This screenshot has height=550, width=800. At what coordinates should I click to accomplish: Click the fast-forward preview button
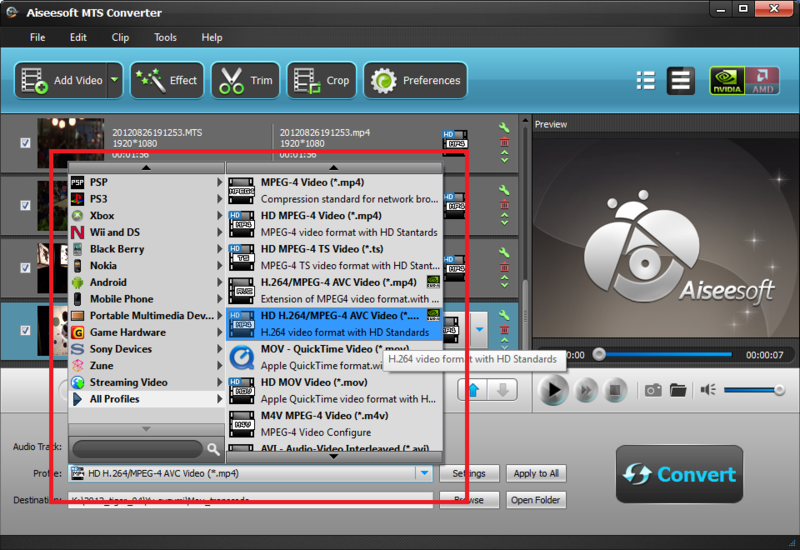[x=586, y=391]
